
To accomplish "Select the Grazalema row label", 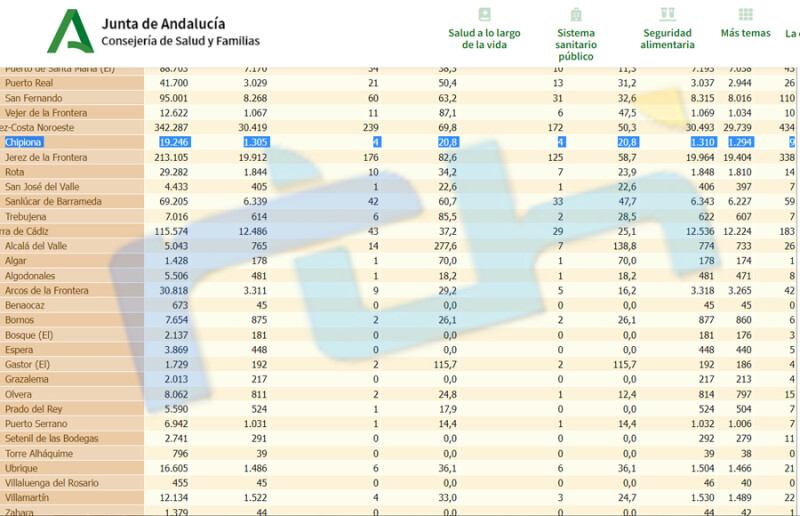I will 27,379.
